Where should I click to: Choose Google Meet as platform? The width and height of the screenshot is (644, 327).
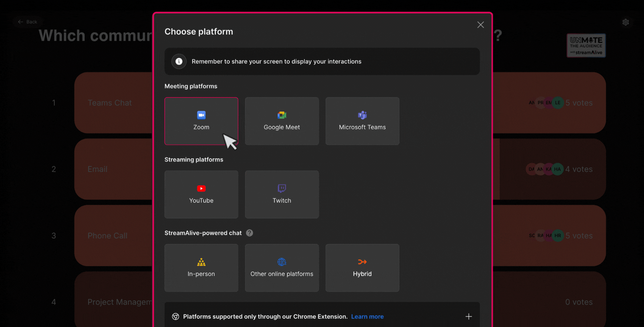coord(282,121)
